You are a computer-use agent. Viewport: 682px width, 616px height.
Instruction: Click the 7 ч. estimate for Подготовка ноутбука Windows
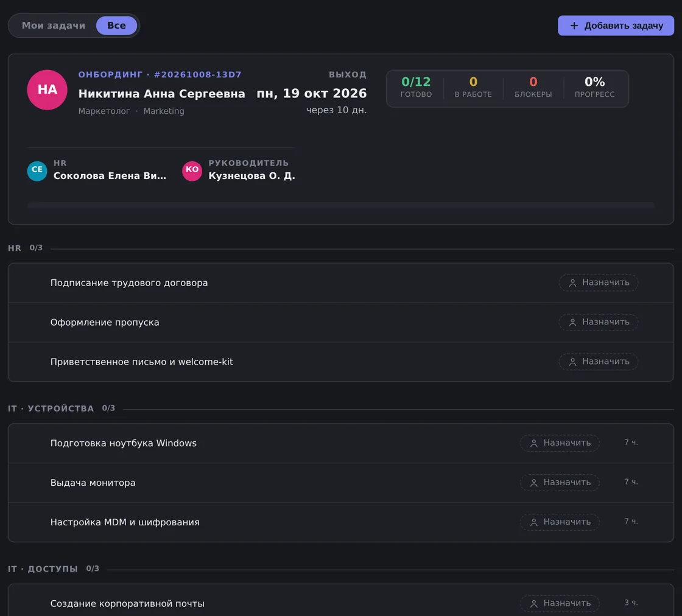tap(631, 443)
